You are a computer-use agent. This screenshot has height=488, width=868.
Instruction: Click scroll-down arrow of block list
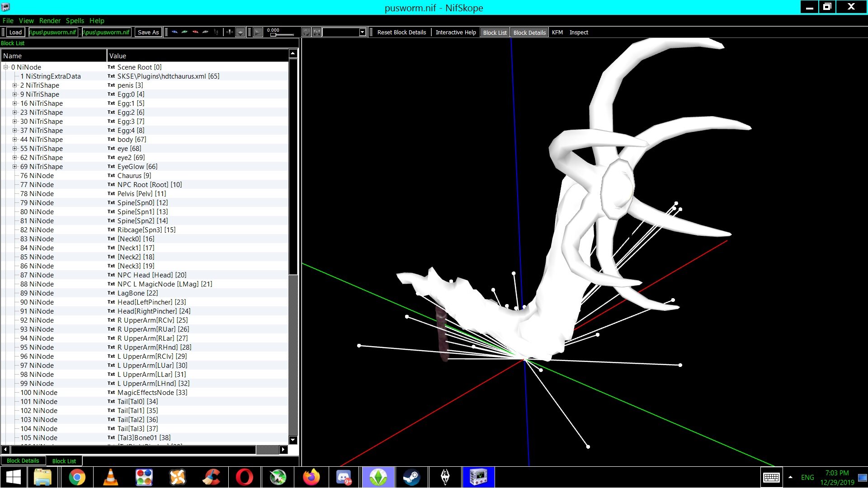pos(293,440)
